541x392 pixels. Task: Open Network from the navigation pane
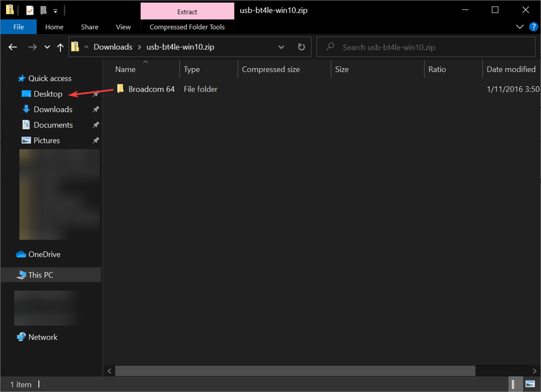point(42,336)
